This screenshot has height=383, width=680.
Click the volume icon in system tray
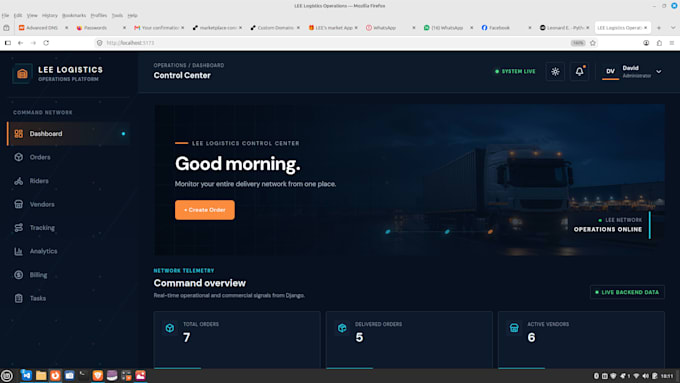(646, 376)
